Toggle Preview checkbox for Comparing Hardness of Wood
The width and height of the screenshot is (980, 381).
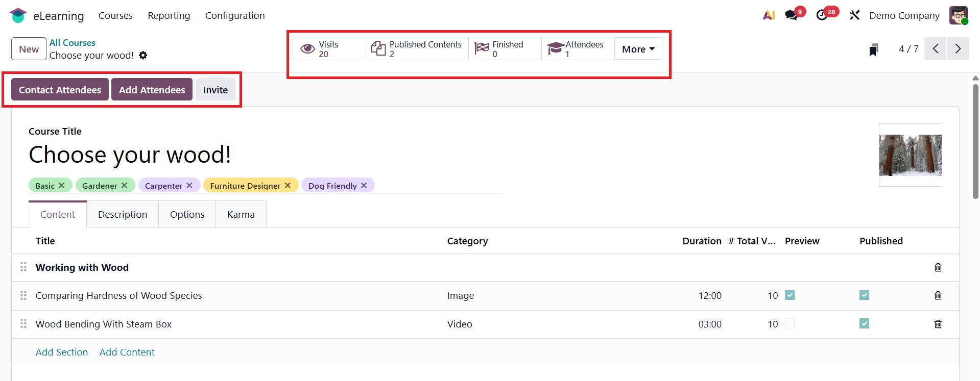790,295
